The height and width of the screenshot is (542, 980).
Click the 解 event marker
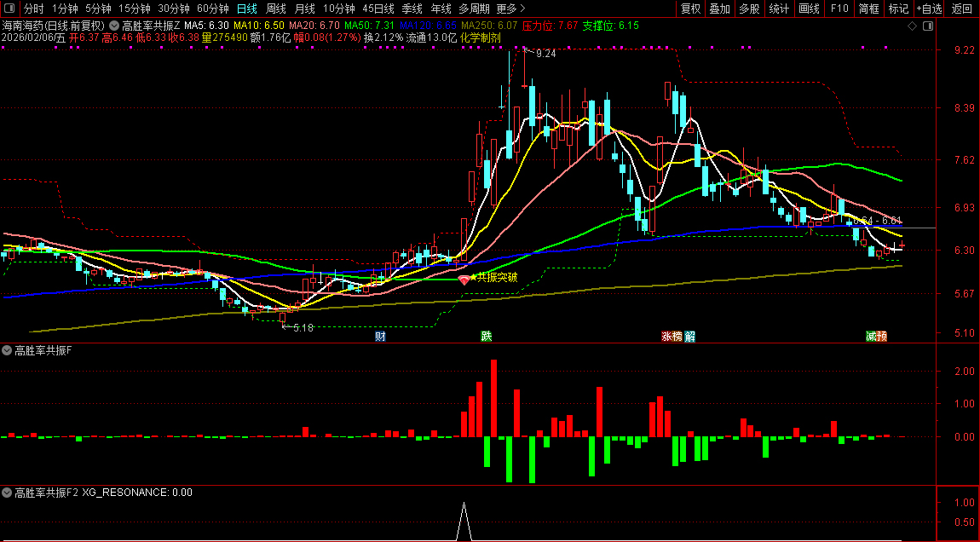(690, 337)
